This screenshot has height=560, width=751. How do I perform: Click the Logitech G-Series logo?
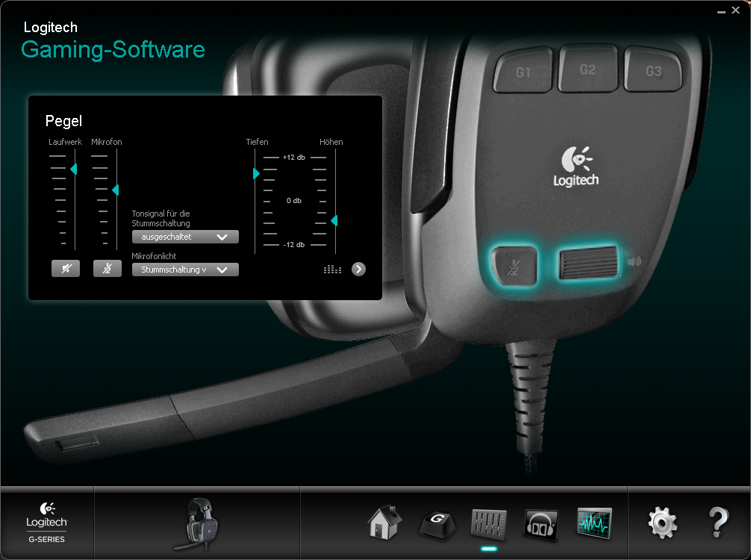point(47,523)
